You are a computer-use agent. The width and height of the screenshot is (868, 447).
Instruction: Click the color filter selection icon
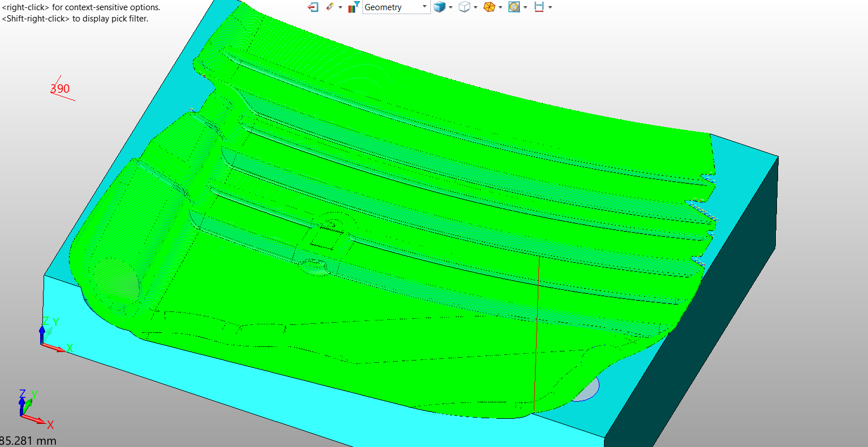(x=354, y=7)
